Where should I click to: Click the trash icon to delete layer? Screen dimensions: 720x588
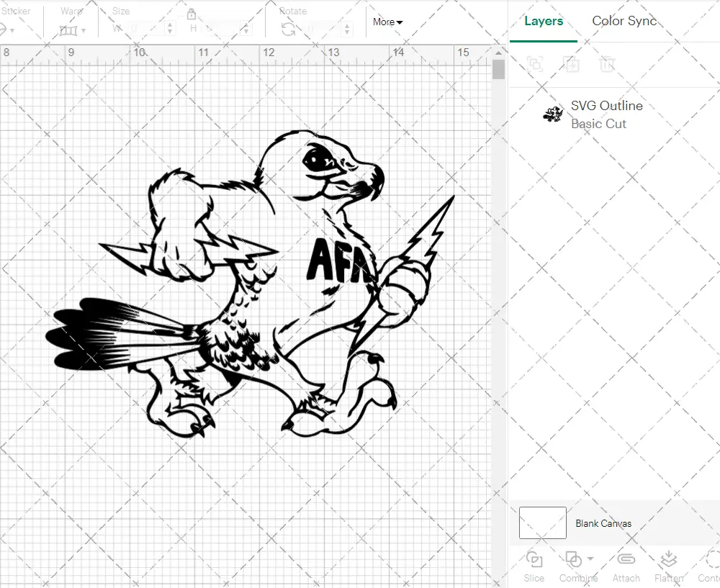(x=608, y=65)
